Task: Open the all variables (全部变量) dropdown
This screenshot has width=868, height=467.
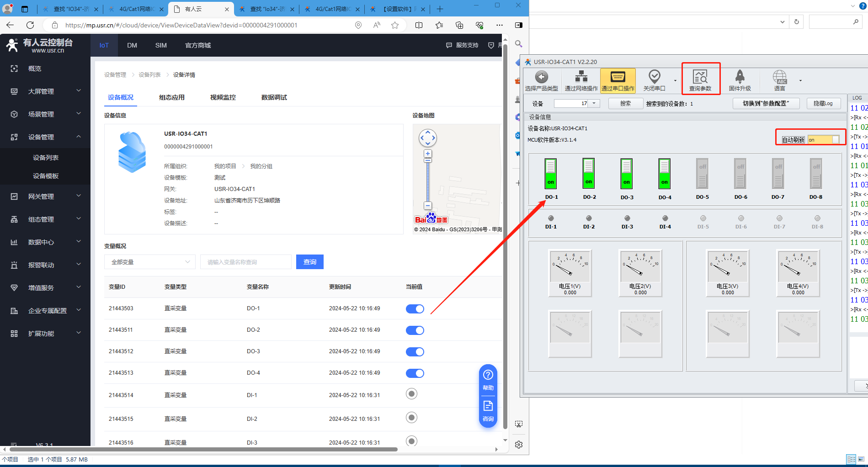Action: 150,262
